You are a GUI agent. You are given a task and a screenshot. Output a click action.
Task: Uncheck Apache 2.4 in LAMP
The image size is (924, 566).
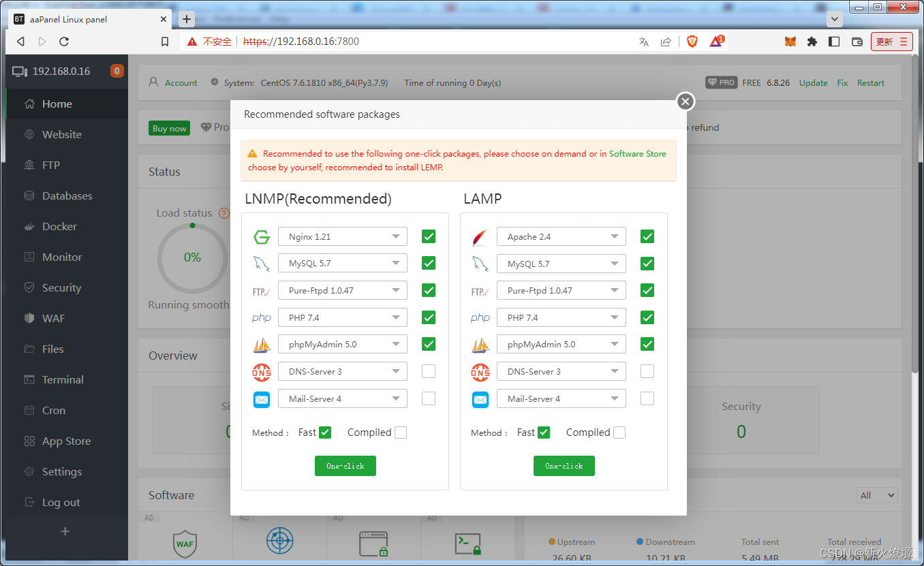(x=647, y=236)
